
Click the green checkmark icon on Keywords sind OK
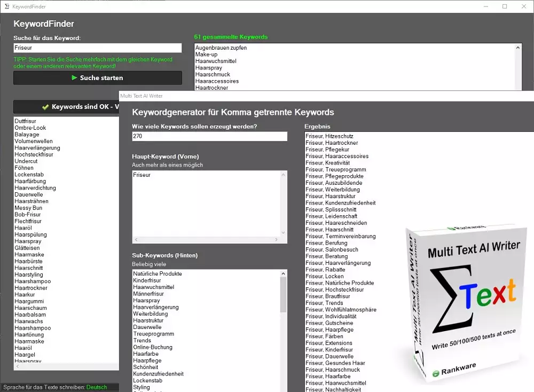45,107
